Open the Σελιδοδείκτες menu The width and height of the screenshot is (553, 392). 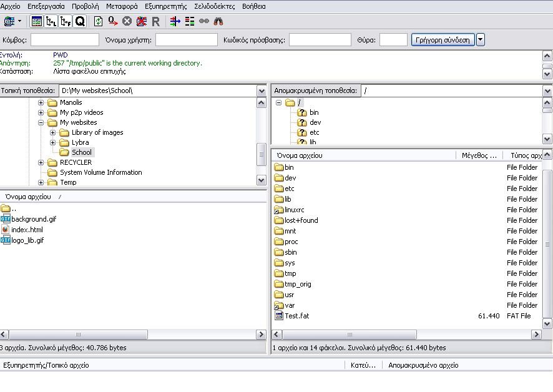click(215, 6)
